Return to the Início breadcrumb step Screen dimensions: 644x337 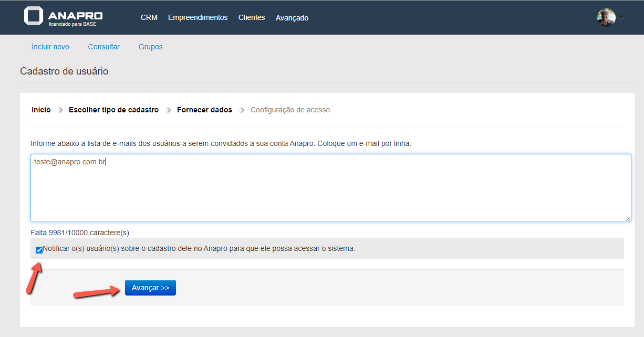pos(41,110)
